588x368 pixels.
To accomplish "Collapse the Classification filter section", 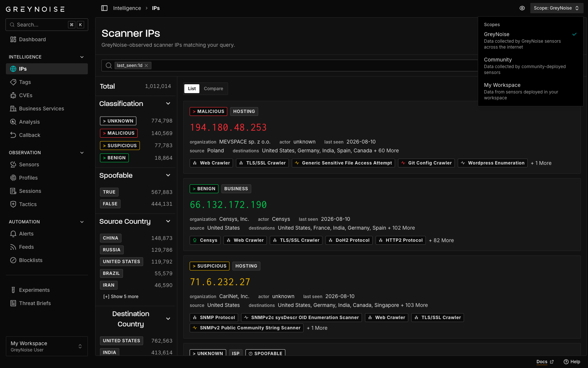I will coord(168,104).
